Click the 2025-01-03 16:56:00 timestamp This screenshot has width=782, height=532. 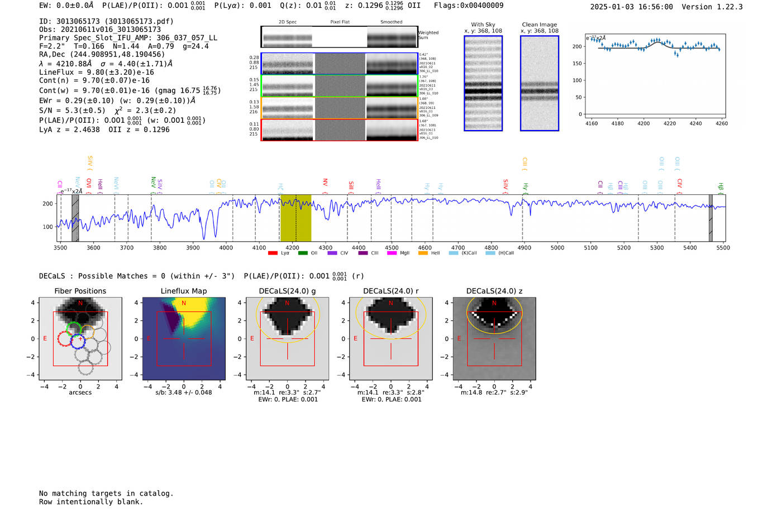632,7
